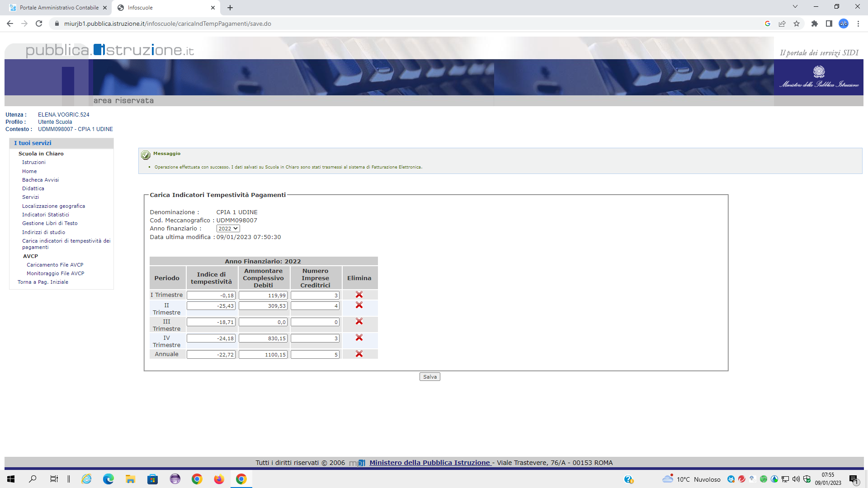
Task: Delete the I Trimestre row
Action: [359, 295]
